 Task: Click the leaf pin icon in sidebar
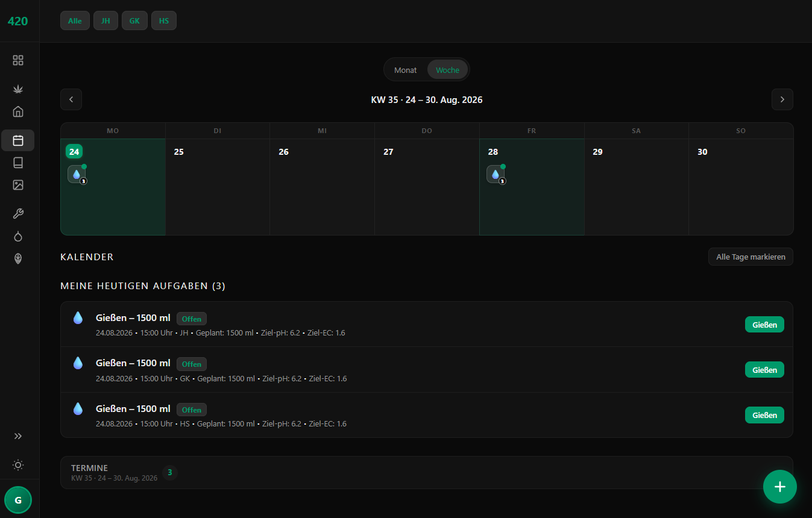[18, 258]
